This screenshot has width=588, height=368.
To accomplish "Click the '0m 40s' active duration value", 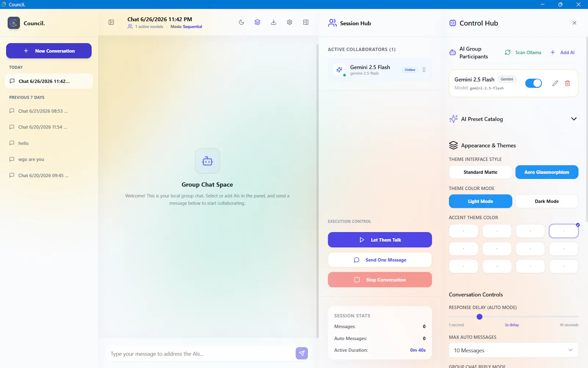I will pos(418,350).
